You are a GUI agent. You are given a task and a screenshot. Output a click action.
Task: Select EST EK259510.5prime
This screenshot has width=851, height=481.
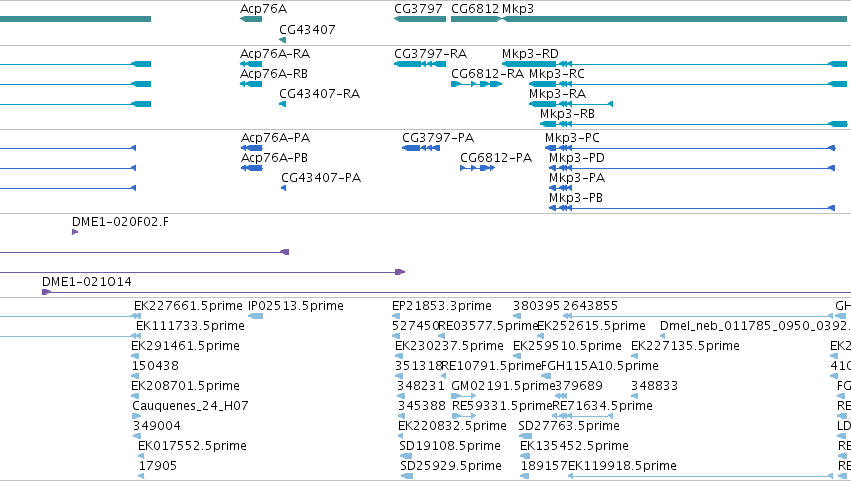point(517,357)
